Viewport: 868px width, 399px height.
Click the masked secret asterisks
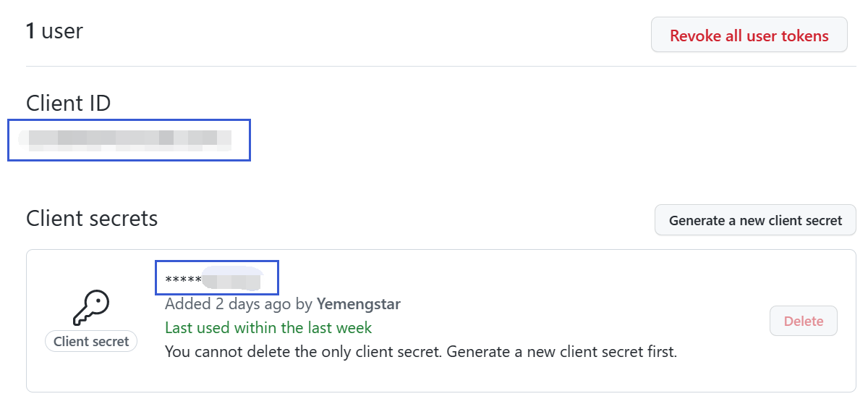coord(183,280)
